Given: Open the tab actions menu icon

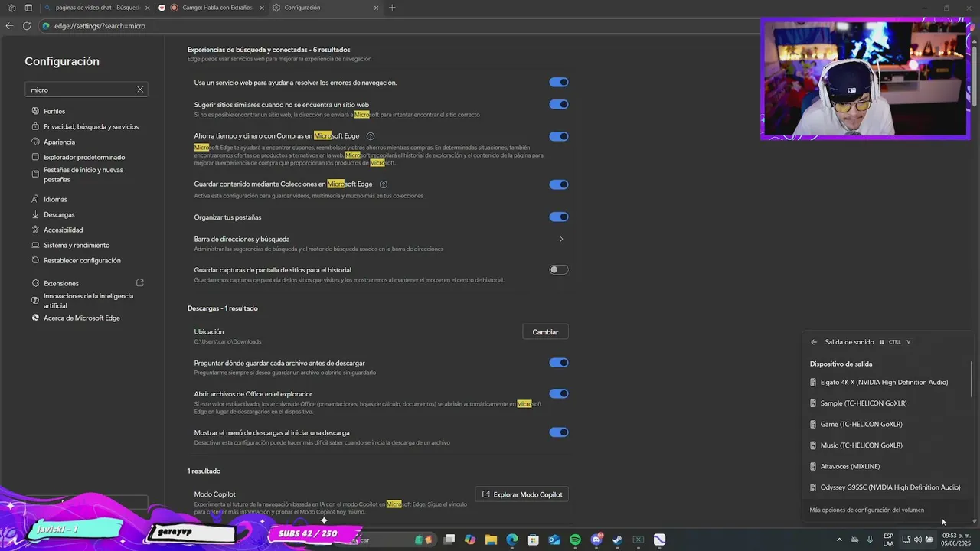Looking at the screenshot, I should [x=28, y=8].
